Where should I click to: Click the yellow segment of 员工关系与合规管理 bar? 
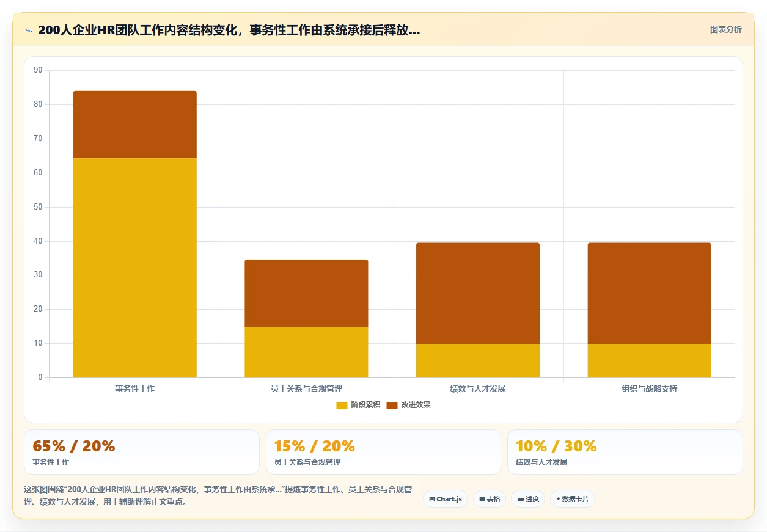306,352
